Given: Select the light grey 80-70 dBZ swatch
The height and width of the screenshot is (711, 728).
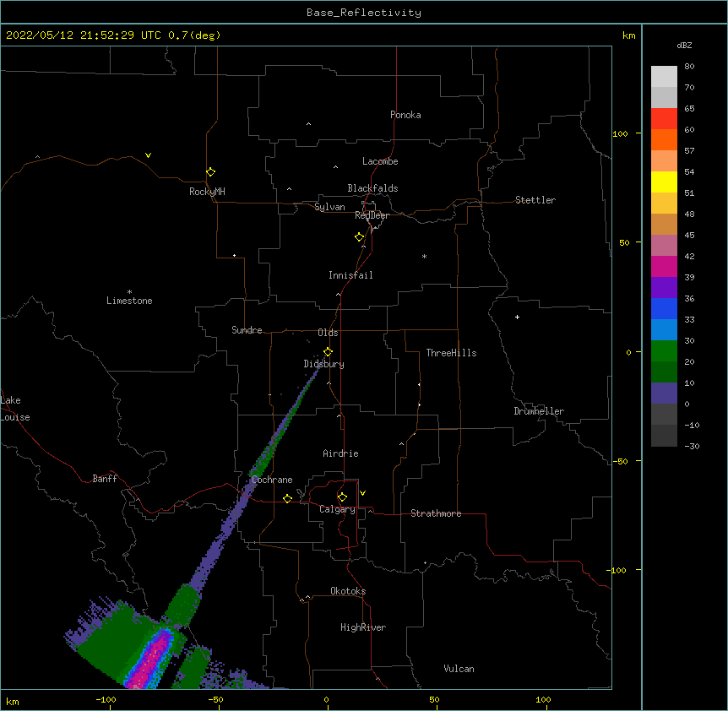Looking at the screenshot, I should (x=664, y=77).
